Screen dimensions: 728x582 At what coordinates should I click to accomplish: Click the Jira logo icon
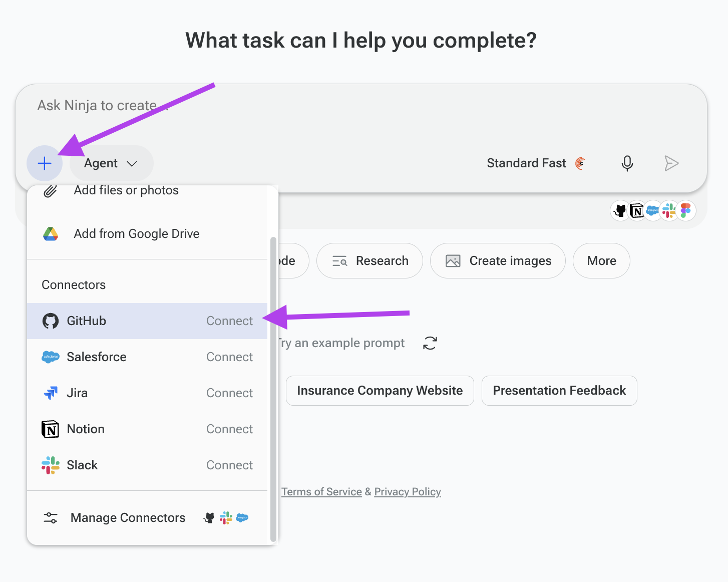tap(51, 393)
